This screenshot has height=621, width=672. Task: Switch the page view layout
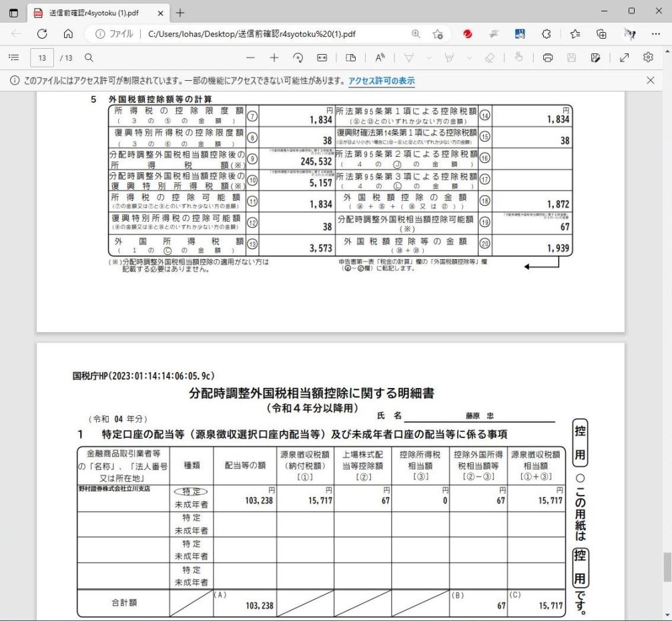coord(350,58)
